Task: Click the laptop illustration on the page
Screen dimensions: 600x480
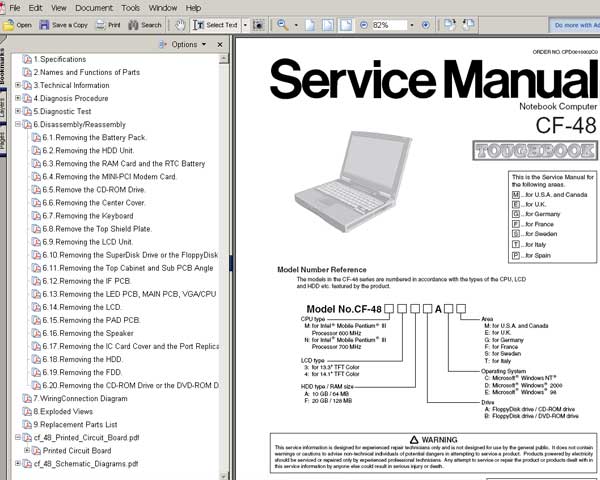Action: (x=353, y=181)
